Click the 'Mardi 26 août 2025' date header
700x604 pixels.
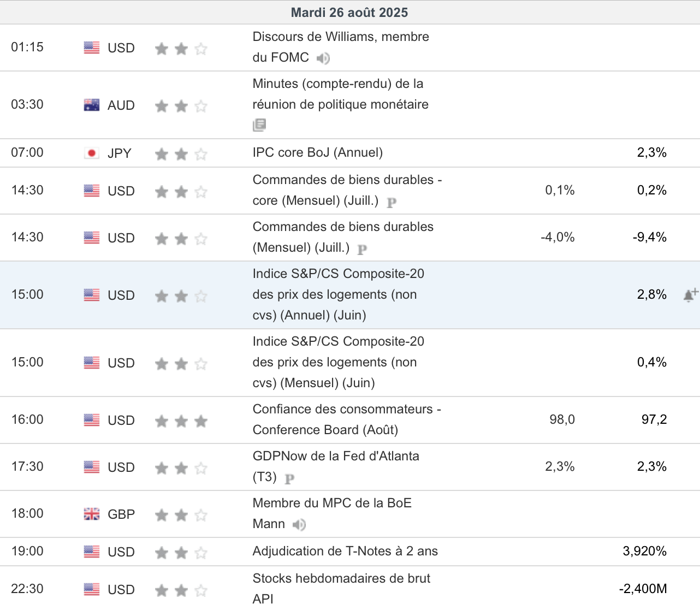point(349,13)
